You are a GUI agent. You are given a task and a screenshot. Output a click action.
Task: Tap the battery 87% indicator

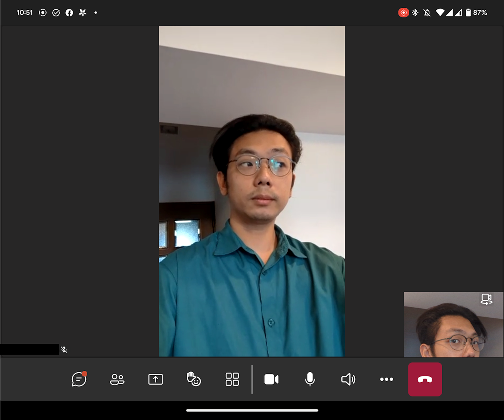coord(476,13)
